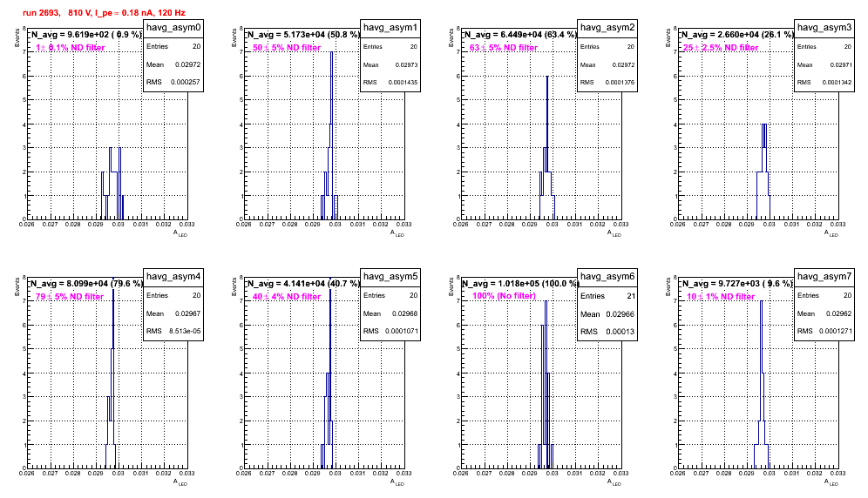The width and height of the screenshot is (868, 498).
Task: Select the 10± 1% ND filter label
Action: tap(721, 297)
